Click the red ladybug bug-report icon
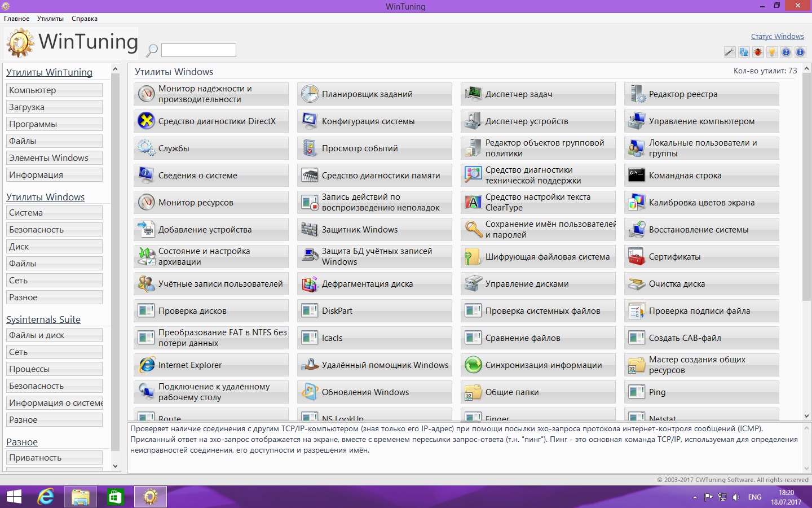 tap(758, 52)
